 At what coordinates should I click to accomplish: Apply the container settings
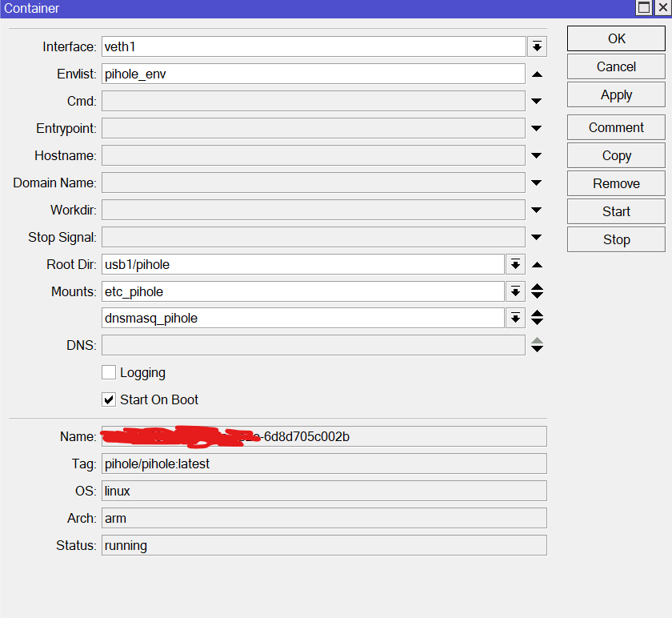(616, 94)
